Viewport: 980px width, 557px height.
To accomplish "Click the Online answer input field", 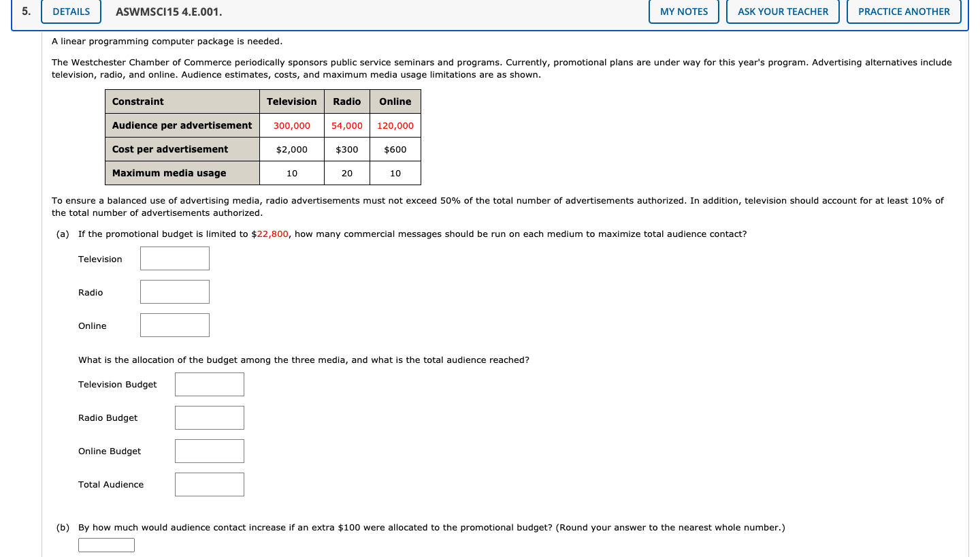I will (174, 325).
